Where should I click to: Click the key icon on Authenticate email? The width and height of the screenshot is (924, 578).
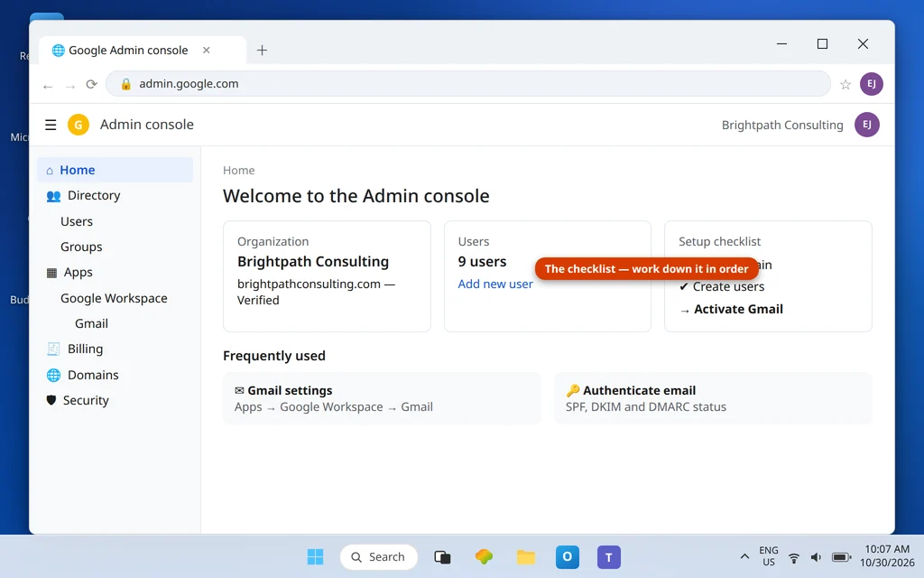pyautogui.click(x=572, y=390)
